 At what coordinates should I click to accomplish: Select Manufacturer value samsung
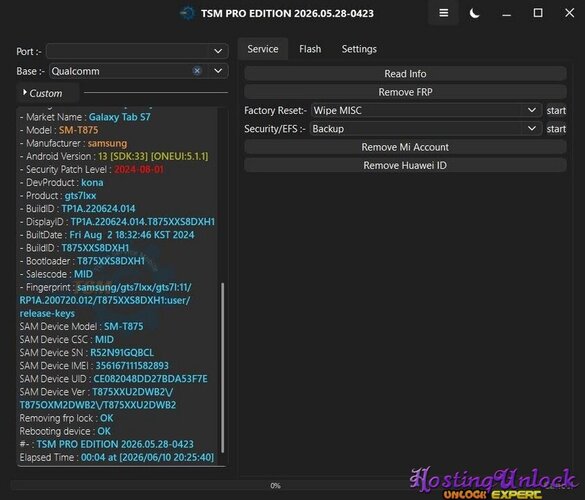pyautogui.click(x=107, y=143)
